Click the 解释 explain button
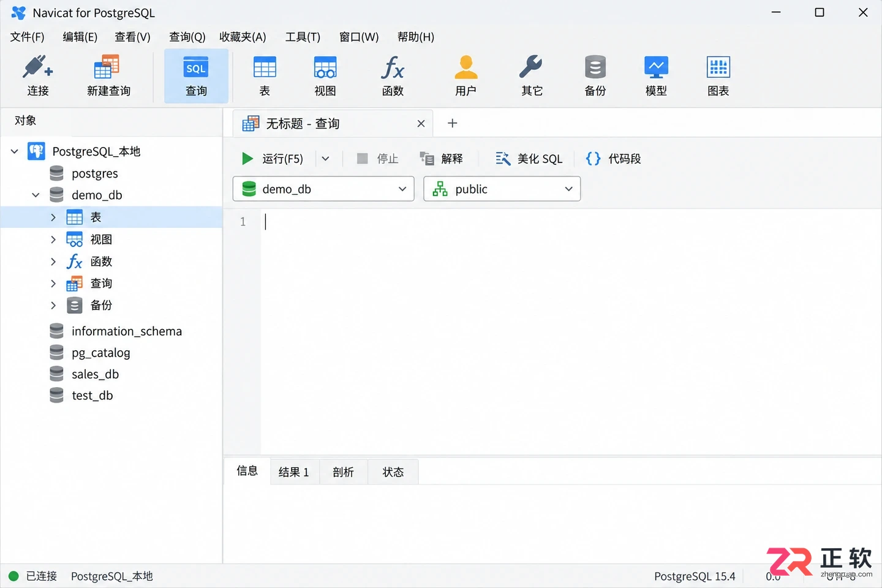882x588 pixels. pos(442,159)
